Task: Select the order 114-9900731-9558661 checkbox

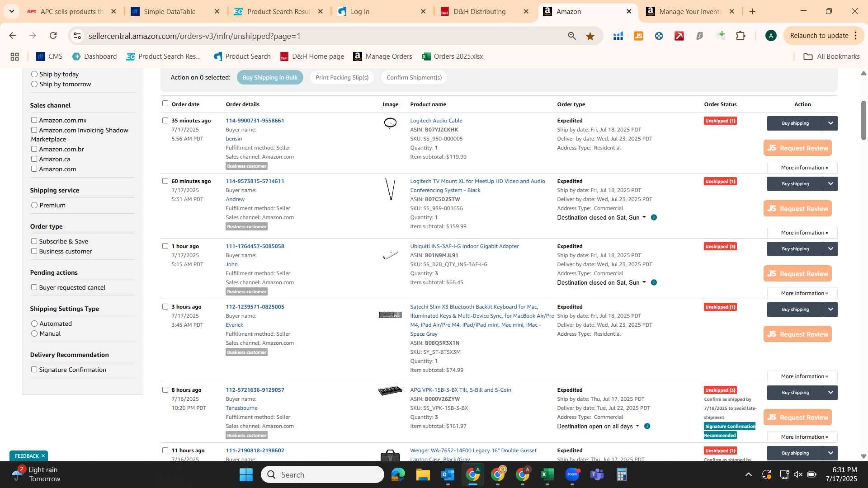Action: tap(165, 121)
